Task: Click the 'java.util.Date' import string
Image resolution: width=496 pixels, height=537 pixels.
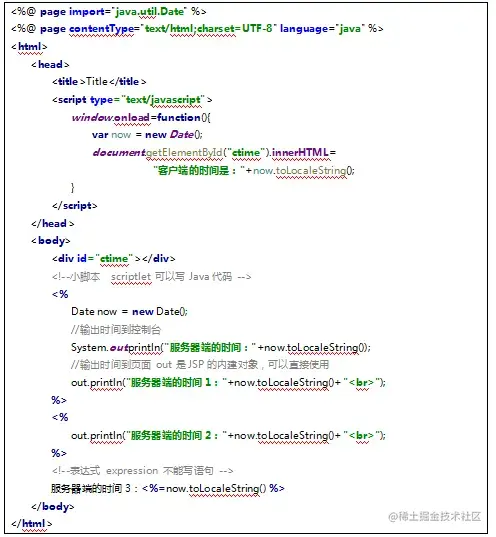Action: coord(150,12)
